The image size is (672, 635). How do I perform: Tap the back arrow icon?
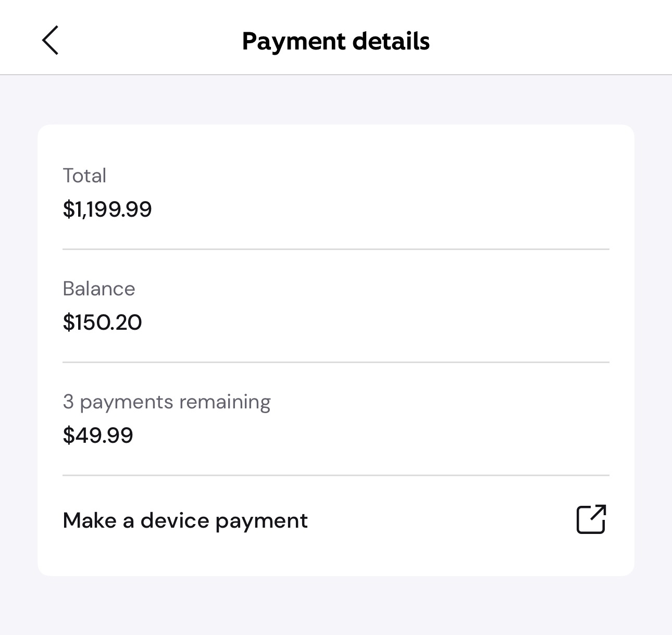click(x=51, y=41)
